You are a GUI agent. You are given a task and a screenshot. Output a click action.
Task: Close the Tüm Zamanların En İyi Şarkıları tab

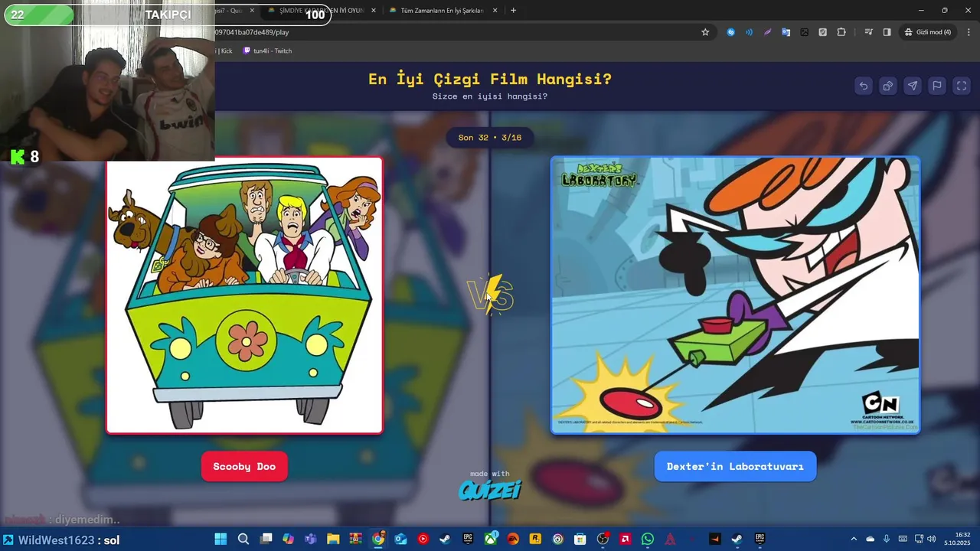point(495,11)
